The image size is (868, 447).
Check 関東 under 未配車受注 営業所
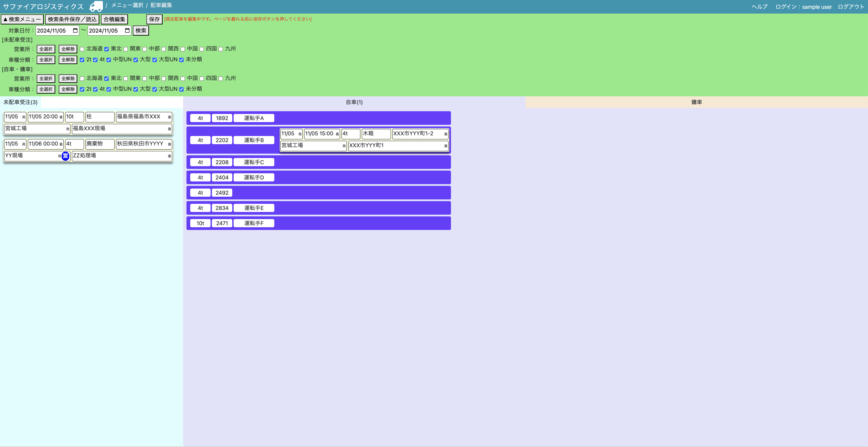point(126,49)
